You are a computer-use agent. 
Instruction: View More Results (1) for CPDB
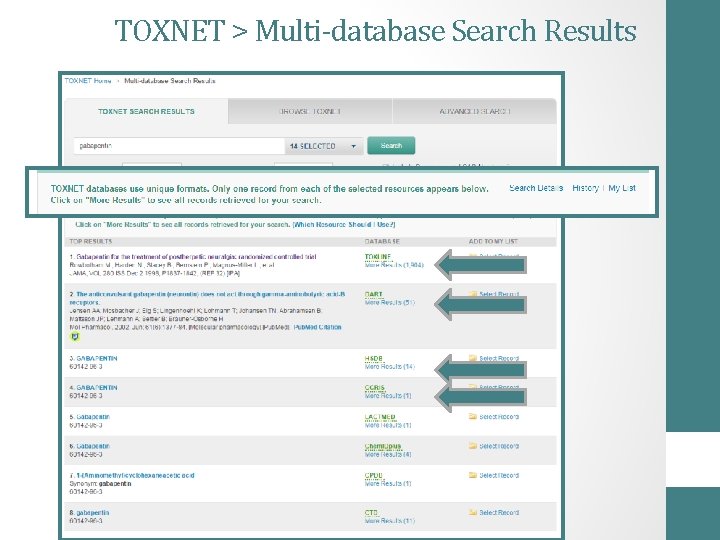click(388, 484)
